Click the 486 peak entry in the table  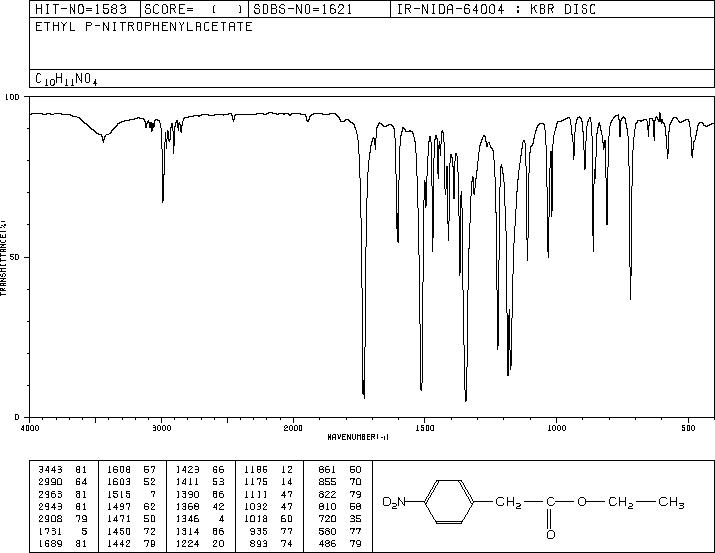[340, 544]
